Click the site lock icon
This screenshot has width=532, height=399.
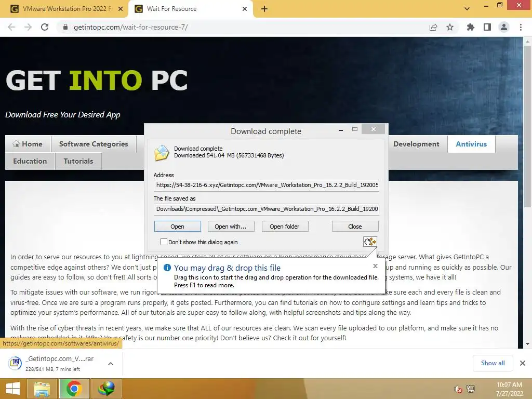click(x=65, y=27)
